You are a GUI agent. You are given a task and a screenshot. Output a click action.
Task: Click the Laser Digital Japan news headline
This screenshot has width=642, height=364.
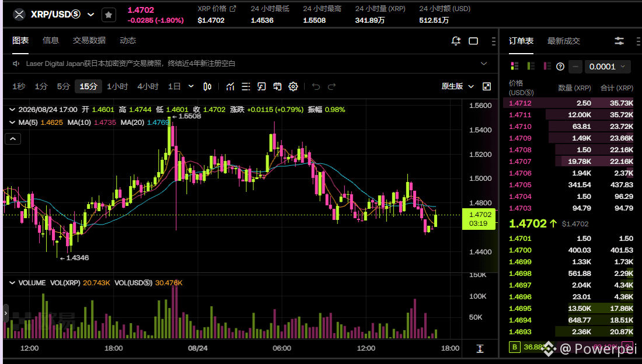131,64
